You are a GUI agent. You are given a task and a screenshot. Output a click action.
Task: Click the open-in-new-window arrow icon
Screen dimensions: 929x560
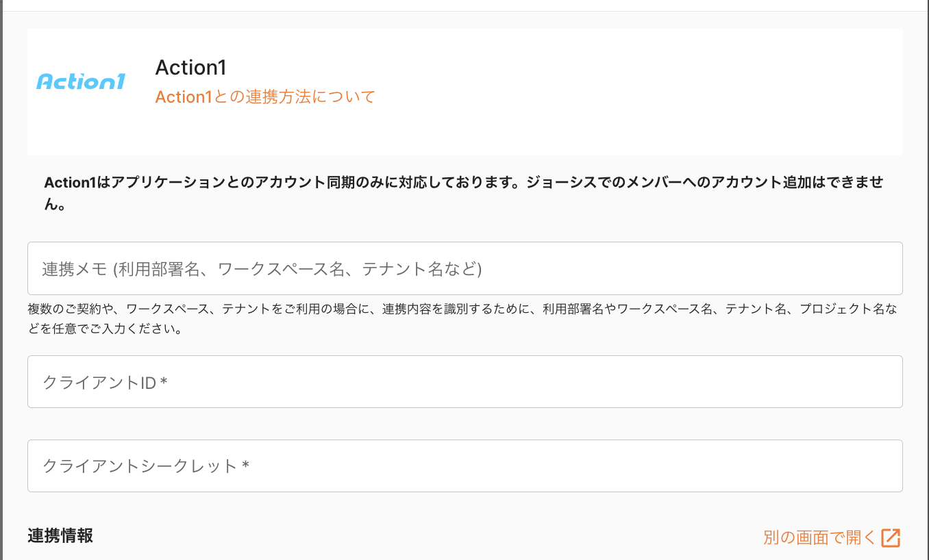pyautogui.click(x=891, y=538)
